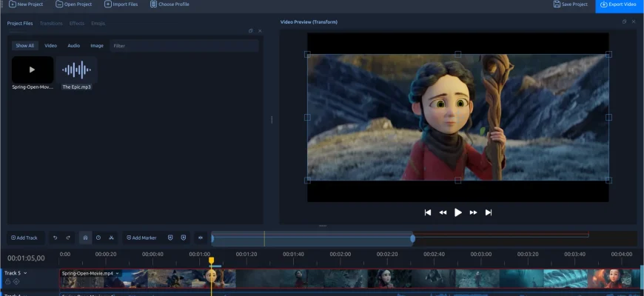Click the 00:02:00 ruler label

[340, 255]
